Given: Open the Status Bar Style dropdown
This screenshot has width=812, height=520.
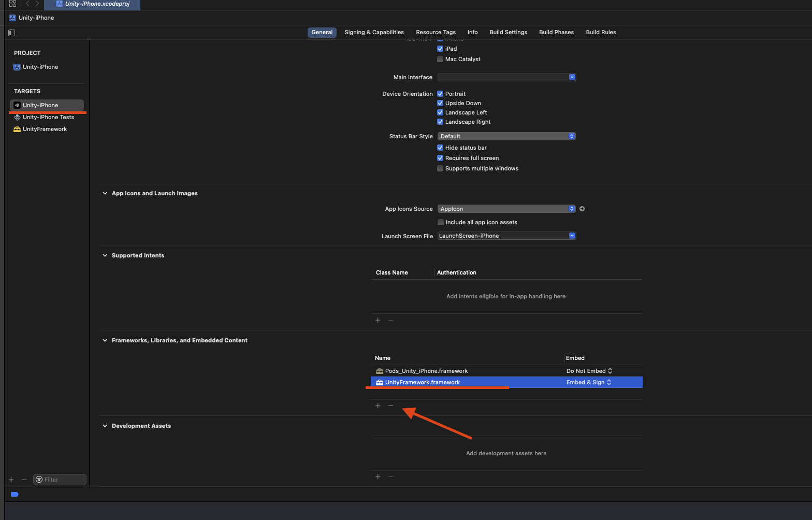Looking at the screenshot, I should point(506,136).
